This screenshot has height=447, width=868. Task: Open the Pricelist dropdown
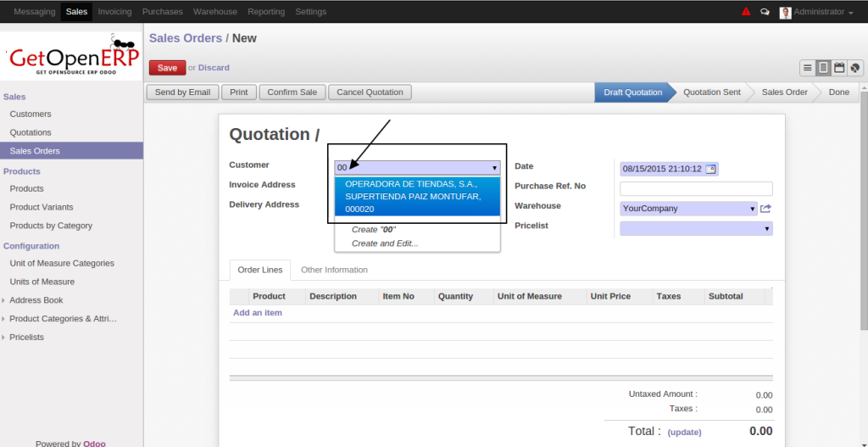(767, 228)
